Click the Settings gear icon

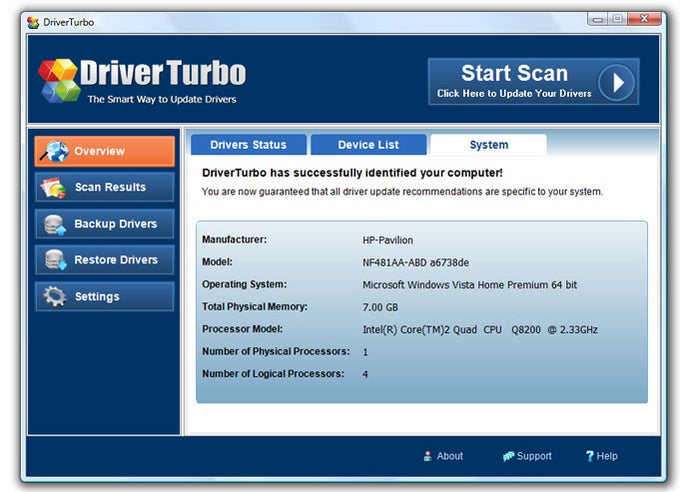pos(55,297)
